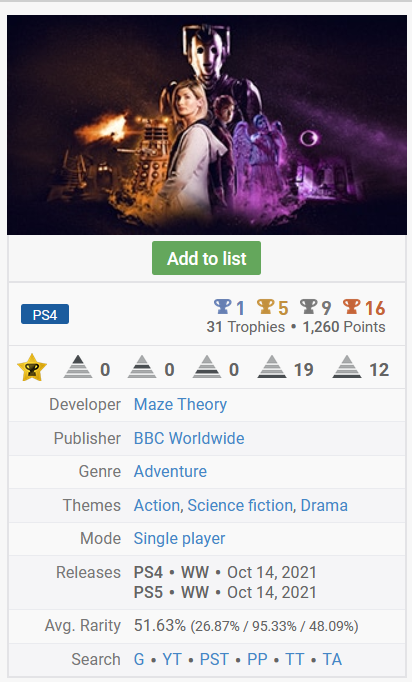Select the Drama theme link

[x=324, y=505]
